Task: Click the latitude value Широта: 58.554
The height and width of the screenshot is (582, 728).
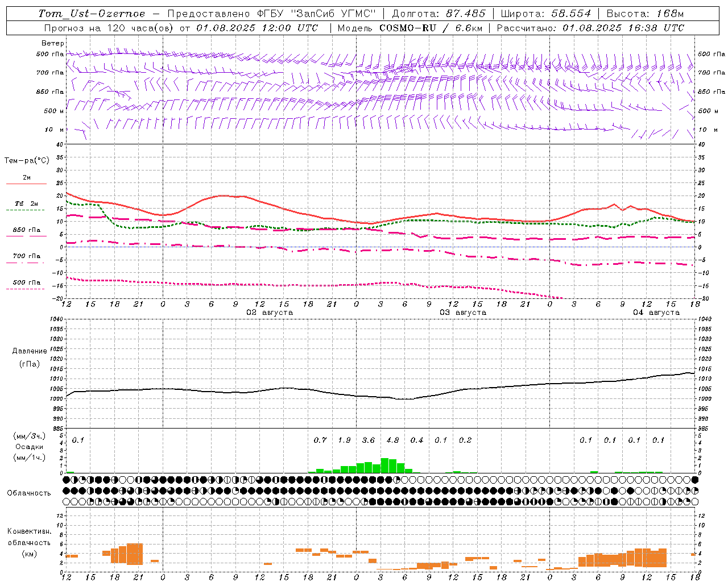Action: pyautogui.click(x=546, y=14)
